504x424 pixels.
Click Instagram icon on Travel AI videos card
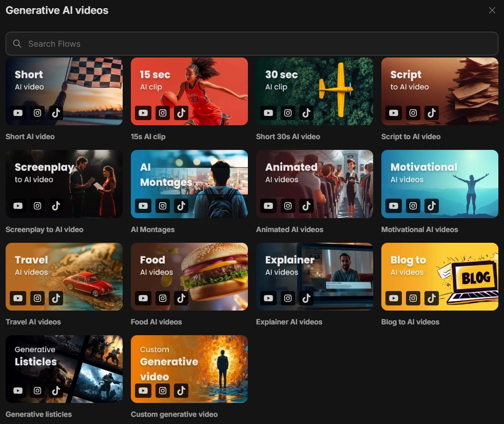click(37, 298)
